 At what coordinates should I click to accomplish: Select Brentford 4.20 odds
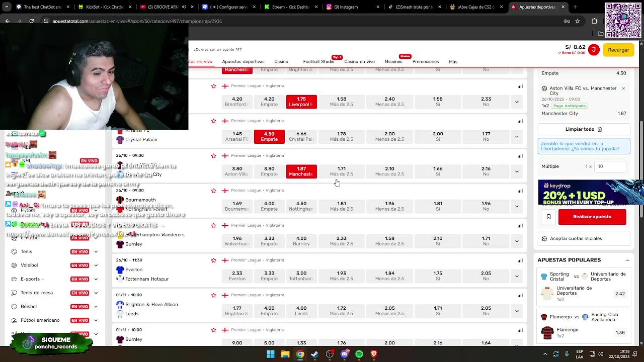[237, 102]
